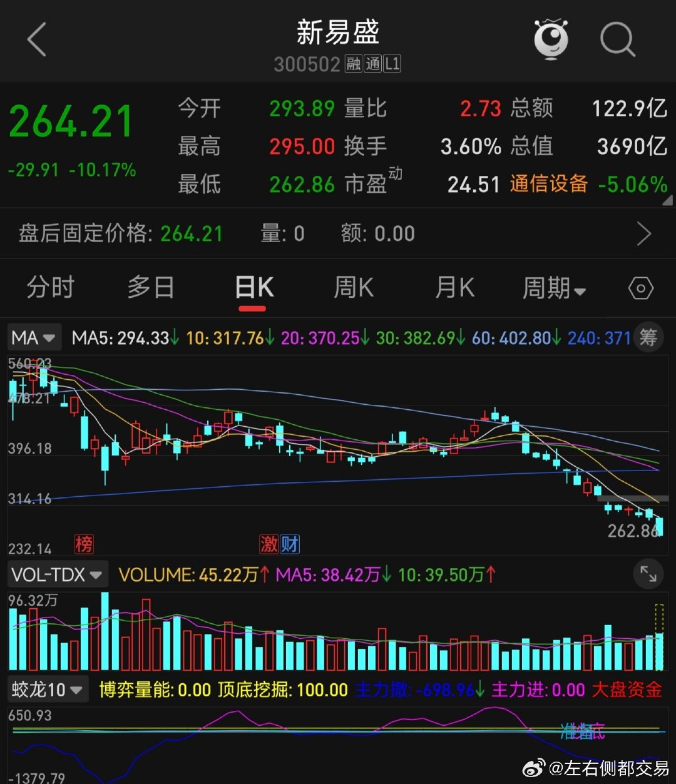Tap the VOLUME: 45.22万 label
Screen dimensions: 676x784
(x=194, y=574)
